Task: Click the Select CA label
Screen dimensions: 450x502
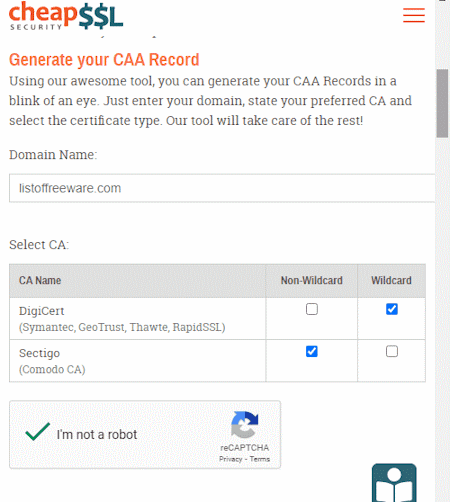Action: pyautogui.click(x=39, y=245)
